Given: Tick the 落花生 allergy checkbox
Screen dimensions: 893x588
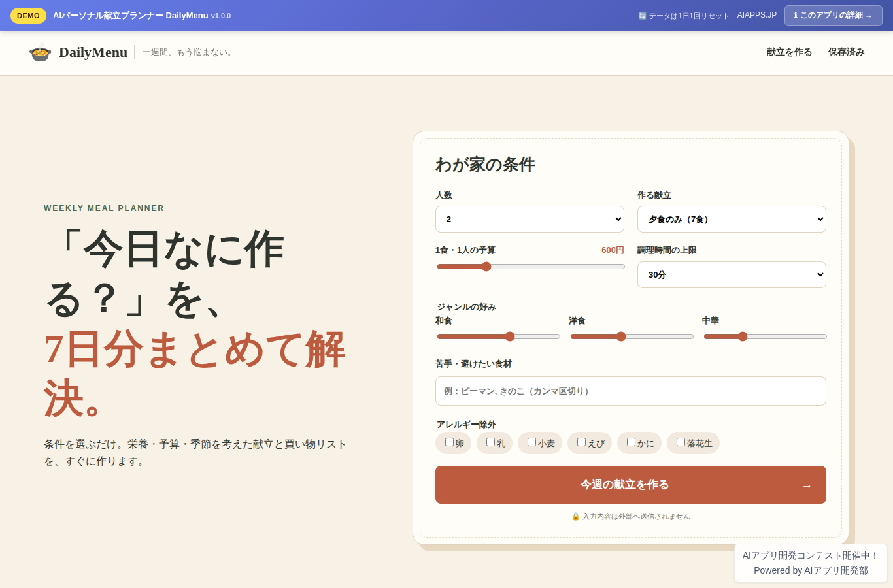Looking at the screenshot, I should 681,442.
